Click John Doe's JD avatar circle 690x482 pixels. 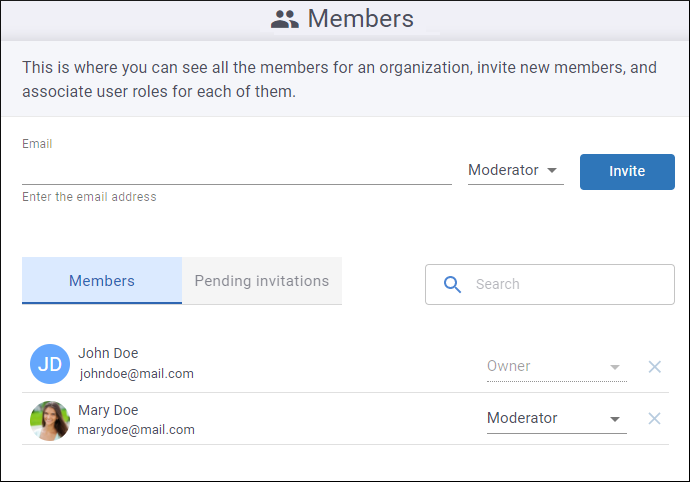click(50, 365)
